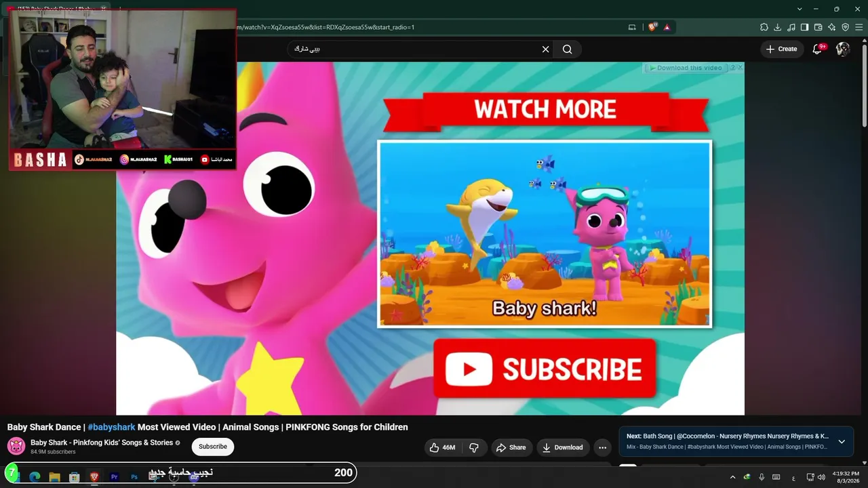Click the Watch More video preview thumbnail
Viewport: 868px width, 488px height.
tap(545, 234)
